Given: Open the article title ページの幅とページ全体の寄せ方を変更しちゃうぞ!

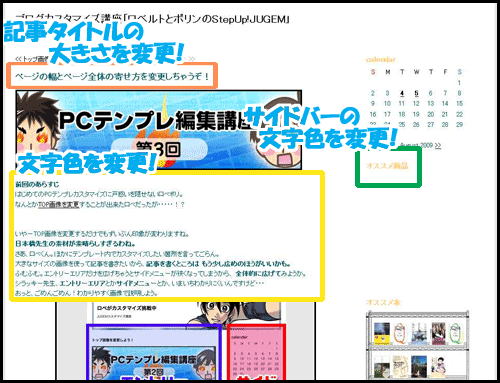Looking at the screenshot, I should (112, 76).
